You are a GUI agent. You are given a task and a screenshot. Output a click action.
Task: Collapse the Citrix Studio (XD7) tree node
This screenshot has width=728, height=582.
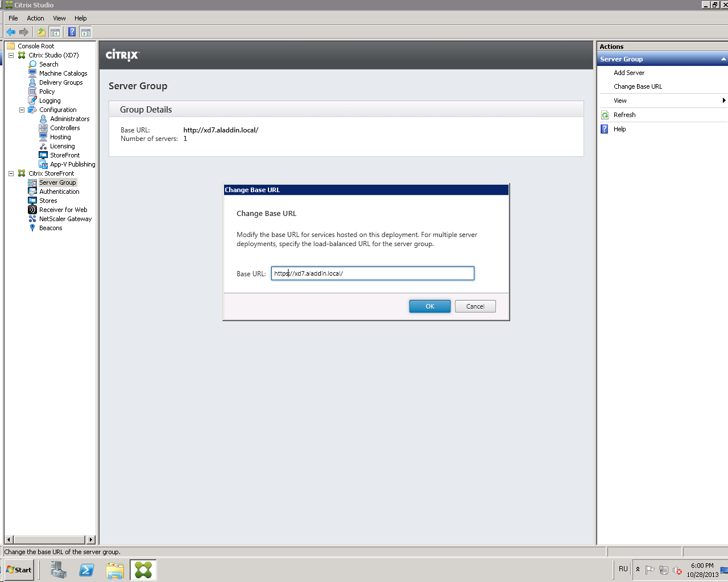tap(11, 55)
